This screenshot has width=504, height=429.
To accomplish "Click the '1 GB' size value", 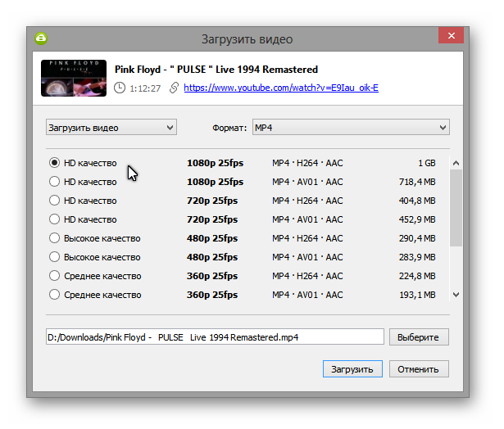I will point(426,163).
